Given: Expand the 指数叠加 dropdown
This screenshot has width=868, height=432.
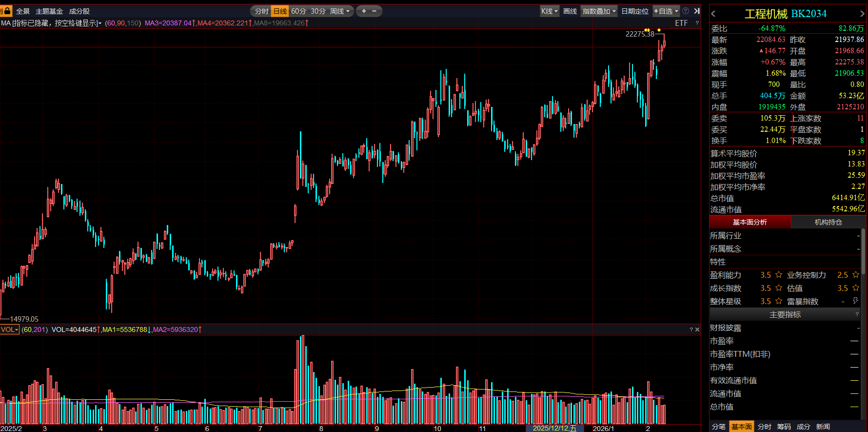Looking at the screenshot, I should pos(599,11).
